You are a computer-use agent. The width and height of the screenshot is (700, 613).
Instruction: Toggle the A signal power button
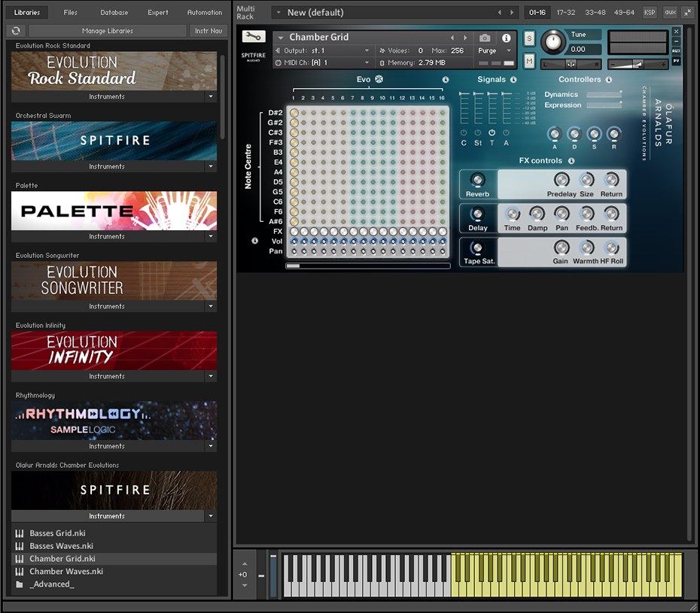[507, 132]
